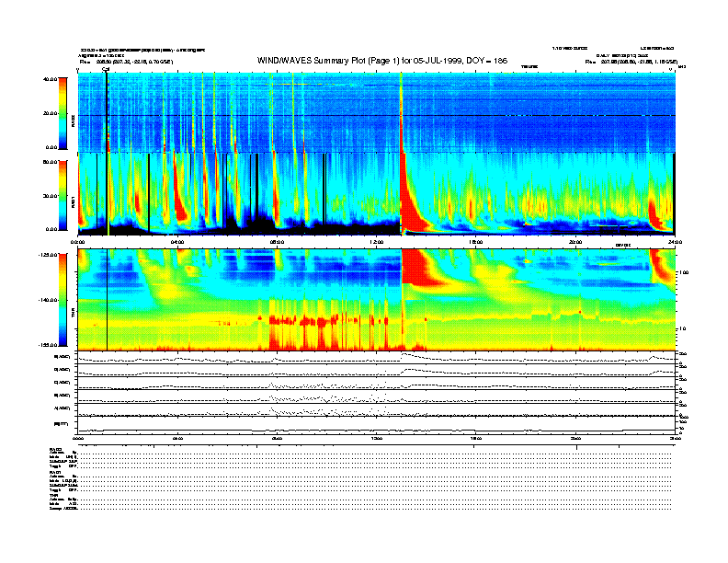Select the RAD2 header in status table
Image resolution: width=728 pixels, height=563 pixels.
click(55, 450)
